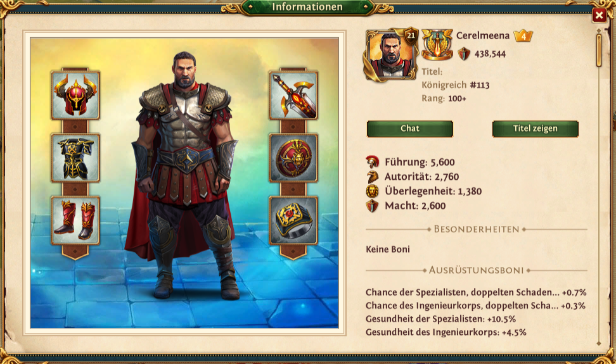Click the Macht shield stat icon
Viewport: 616px width, 364px height.
tap(372, 206)
